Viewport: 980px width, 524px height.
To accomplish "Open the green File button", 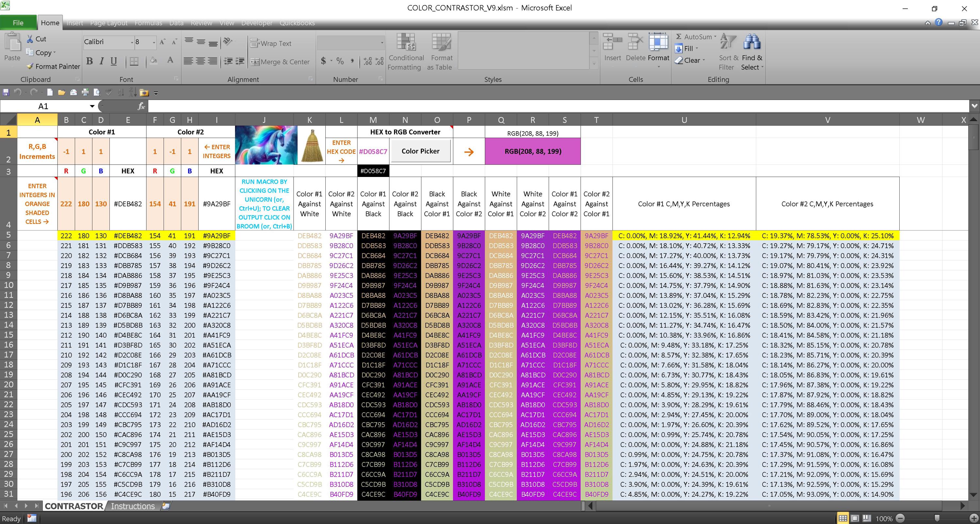I will coord(18,23).
